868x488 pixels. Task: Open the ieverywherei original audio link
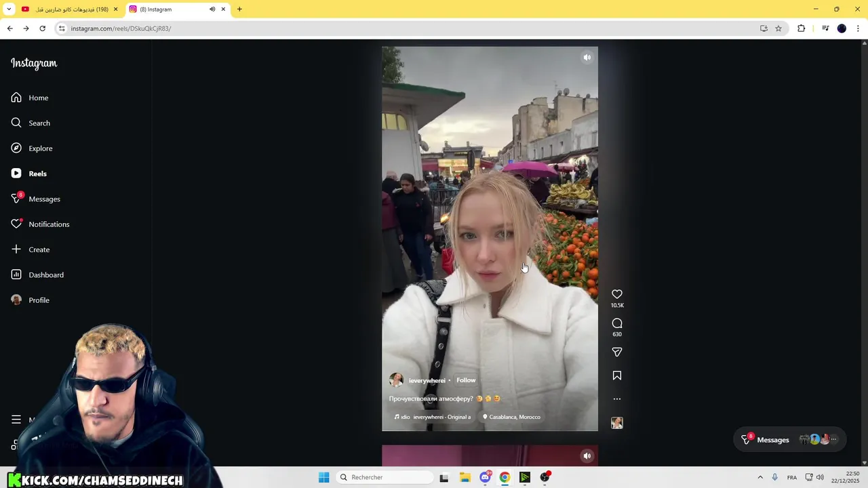433,417
